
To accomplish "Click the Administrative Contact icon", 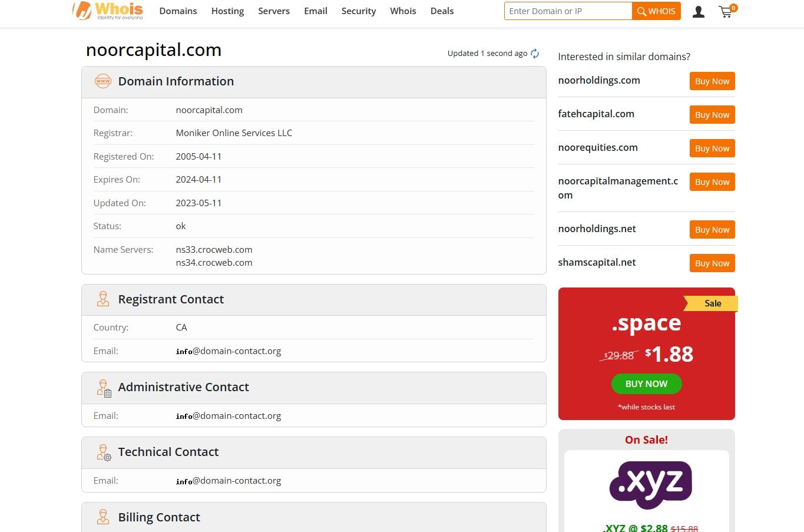I will 104,388.
